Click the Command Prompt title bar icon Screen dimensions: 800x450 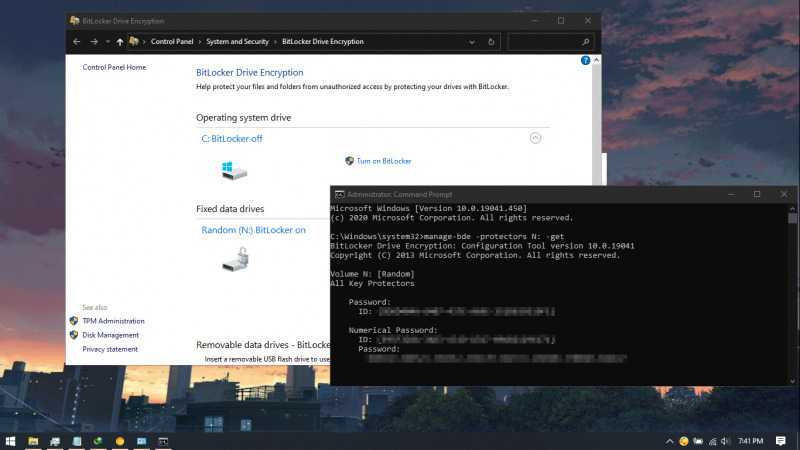[339, 194]
